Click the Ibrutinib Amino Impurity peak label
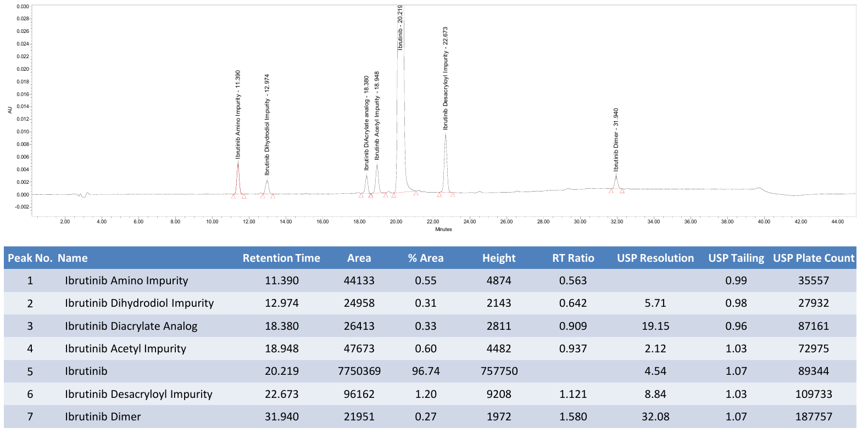Screen dimensions: 868x433 (238, 114)
